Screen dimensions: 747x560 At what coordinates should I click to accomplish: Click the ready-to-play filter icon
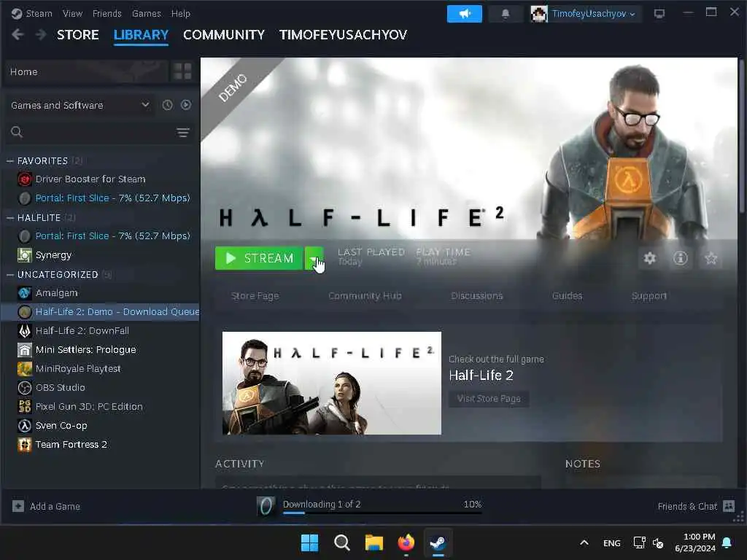pyautogui.click(x=186, y=105)
